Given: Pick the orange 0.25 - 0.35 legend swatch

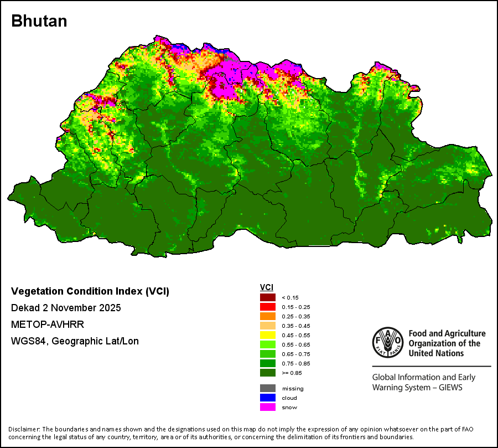Looking at the screenshot, I should click(x=268, y=316).
